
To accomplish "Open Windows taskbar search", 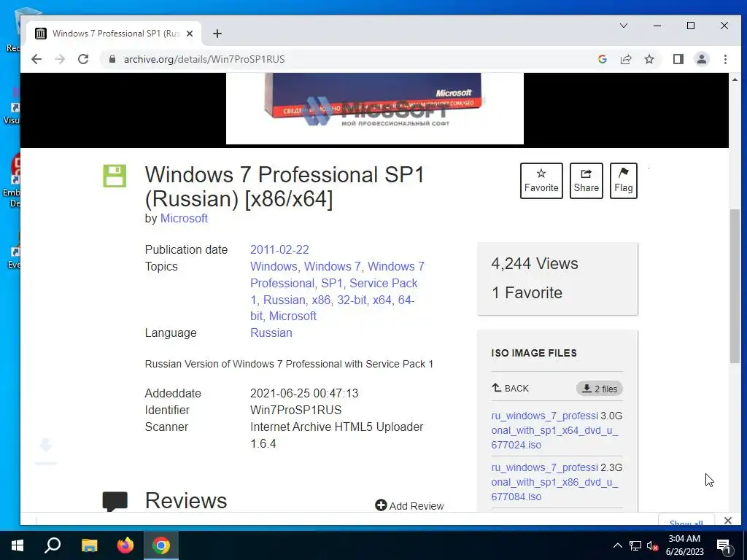I will coord(53,545).
